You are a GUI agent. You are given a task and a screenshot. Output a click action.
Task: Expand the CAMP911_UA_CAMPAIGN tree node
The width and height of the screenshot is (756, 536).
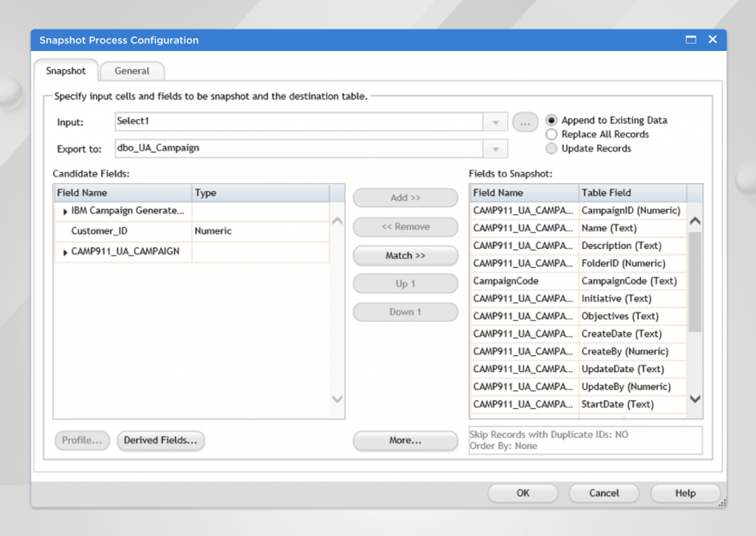tap(66, 252)
